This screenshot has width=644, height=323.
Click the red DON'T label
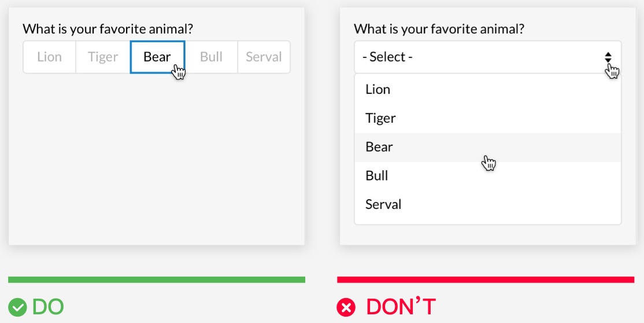pyautogui.click(x=401, y=307)
